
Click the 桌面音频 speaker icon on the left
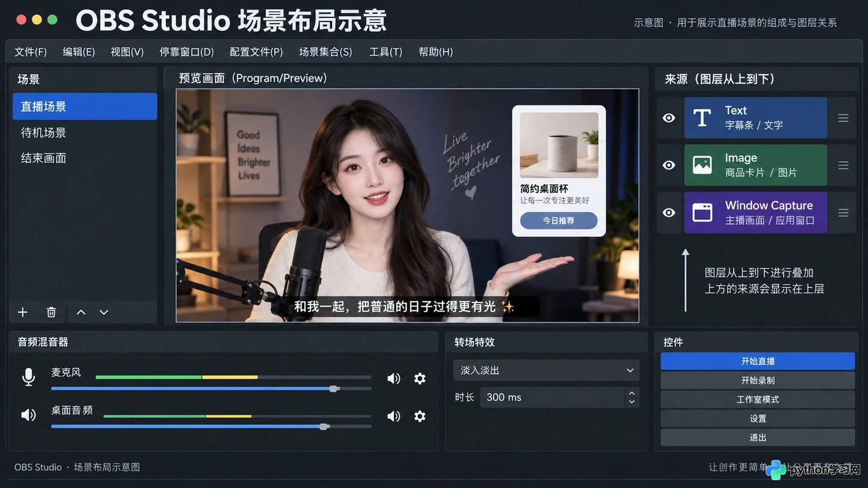pyautogui.click(x=28, y=414)
